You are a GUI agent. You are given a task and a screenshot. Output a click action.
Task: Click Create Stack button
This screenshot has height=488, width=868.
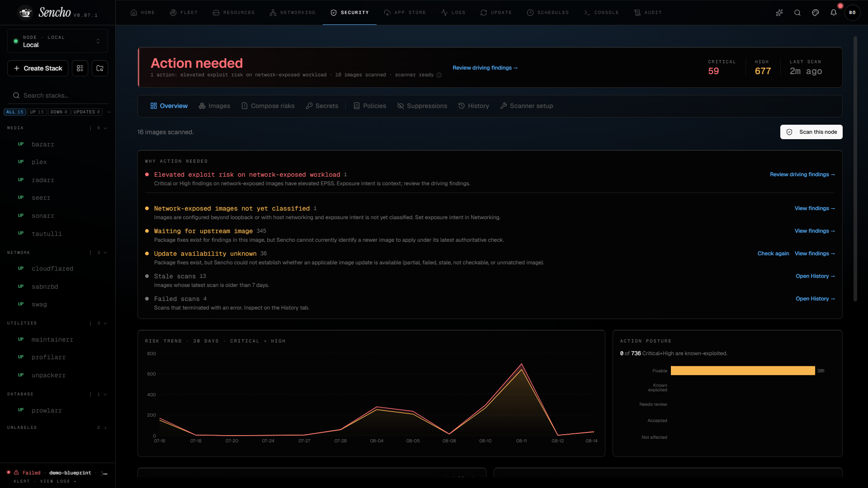coord(38,68)
